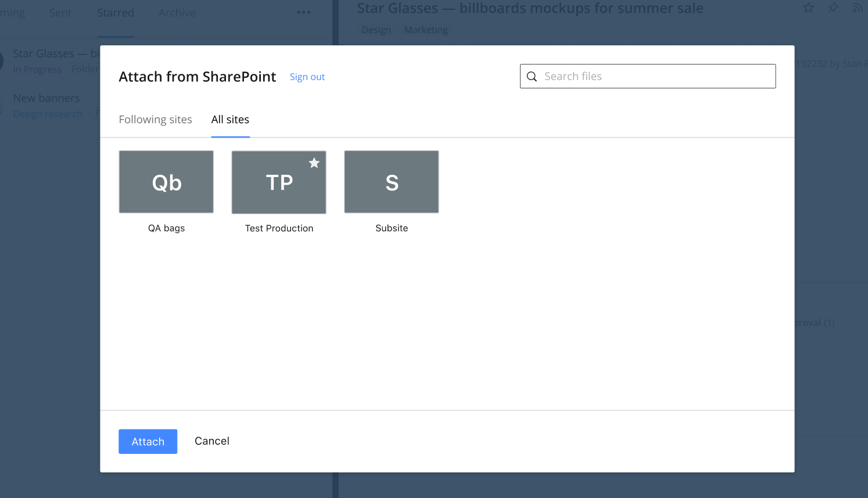Open the Qb site thumbnail
Image resolution: width=868 pixels, height=498 pixels.
click(166, 182)
